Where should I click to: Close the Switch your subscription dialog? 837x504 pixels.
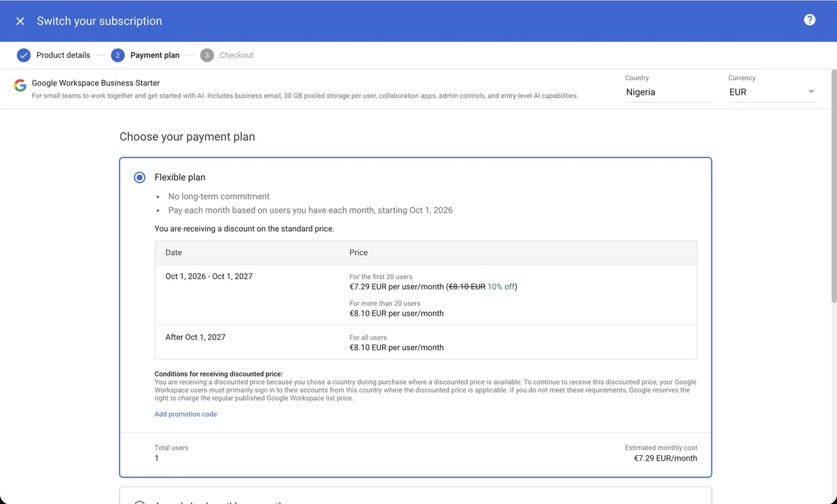(x=20, y=21)
